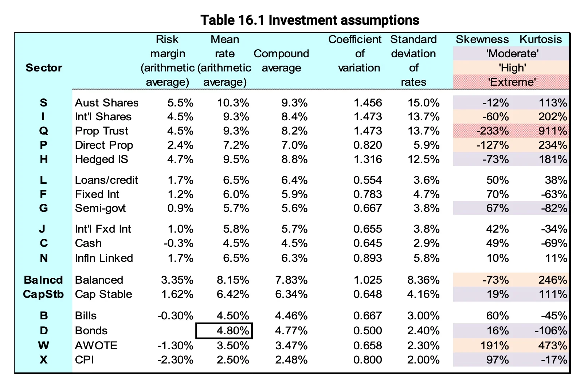588x385 pixels.
Task: Select the Skewness column header
Action: point(482,39)
